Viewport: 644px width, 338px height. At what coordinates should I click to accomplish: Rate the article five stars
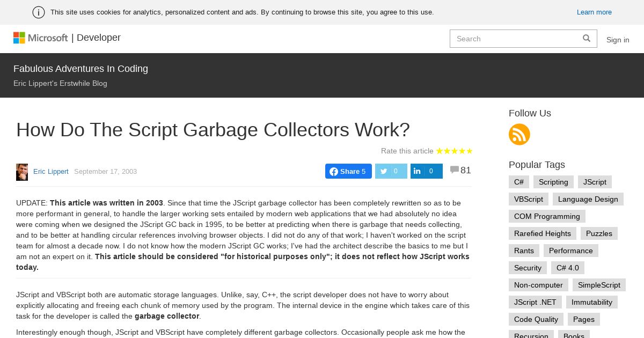coord(469,151)
